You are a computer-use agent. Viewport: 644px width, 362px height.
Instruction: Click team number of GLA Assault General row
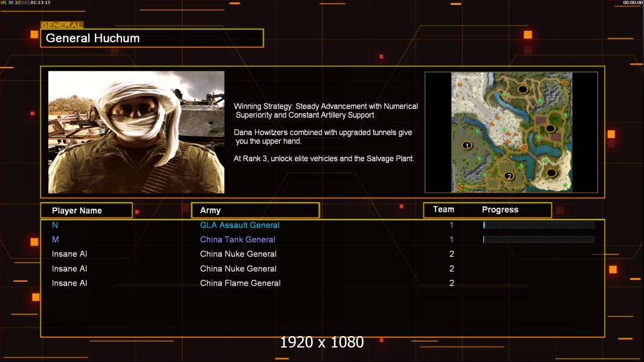point(451,225)
